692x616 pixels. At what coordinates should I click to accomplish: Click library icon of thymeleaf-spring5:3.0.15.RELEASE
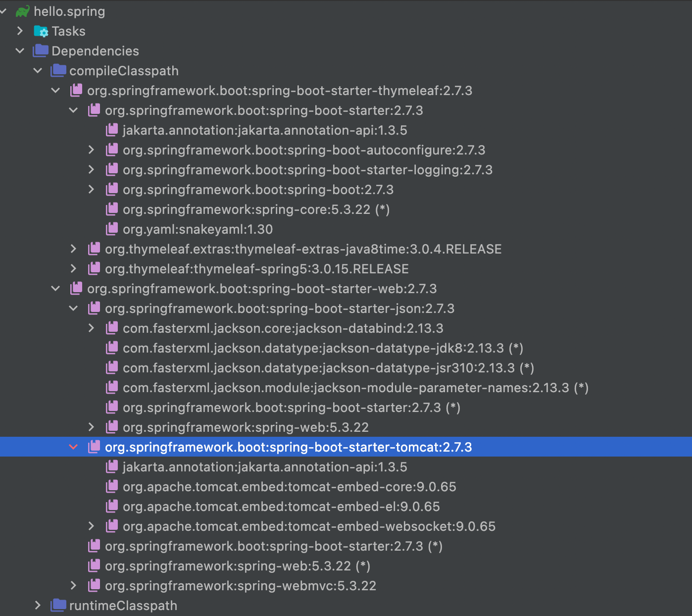click(94, 268)
